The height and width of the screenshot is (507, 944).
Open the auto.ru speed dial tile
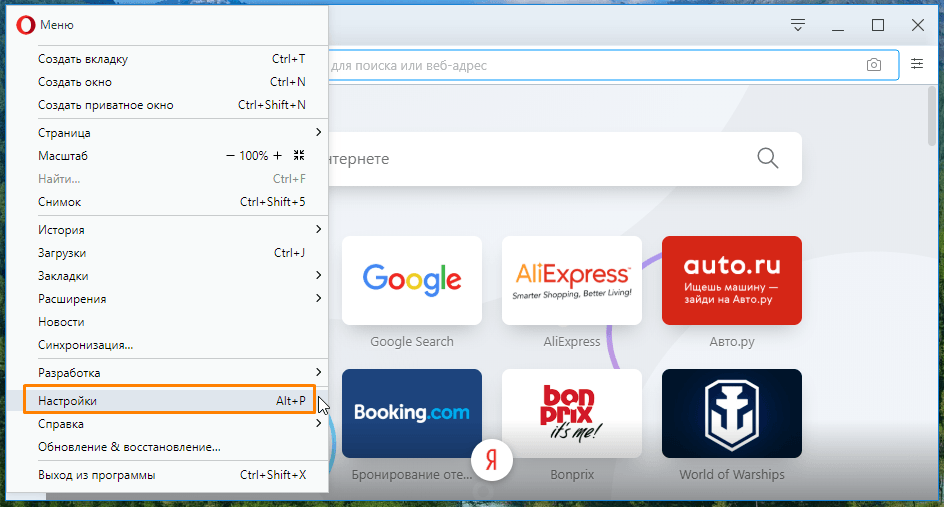point(731,281)
